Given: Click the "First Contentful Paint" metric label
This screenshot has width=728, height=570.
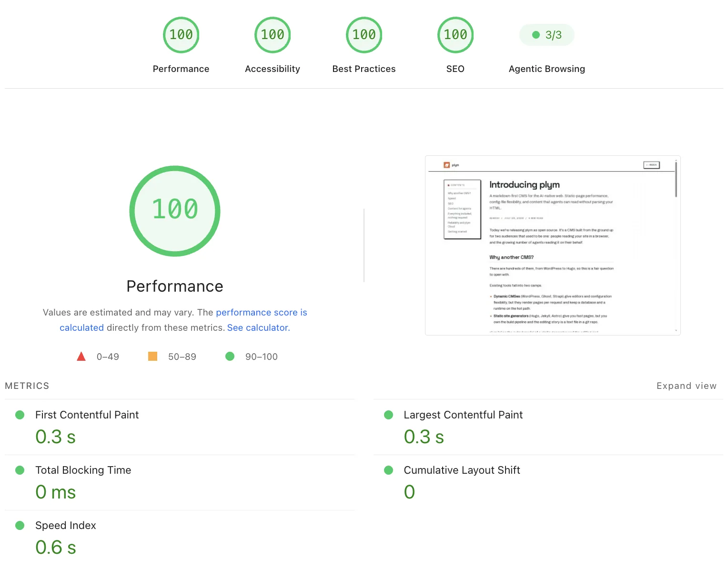Looking at the screenshot, I should point(87,415).
